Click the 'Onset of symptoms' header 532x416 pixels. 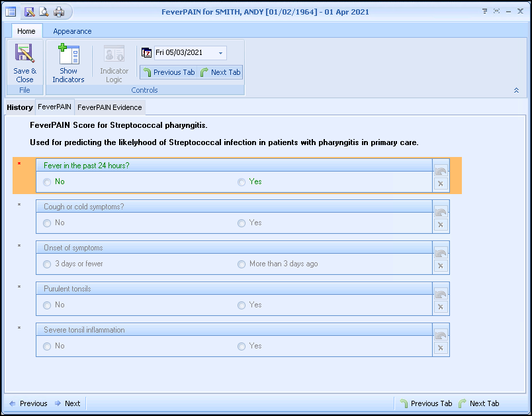click(234, 248)
